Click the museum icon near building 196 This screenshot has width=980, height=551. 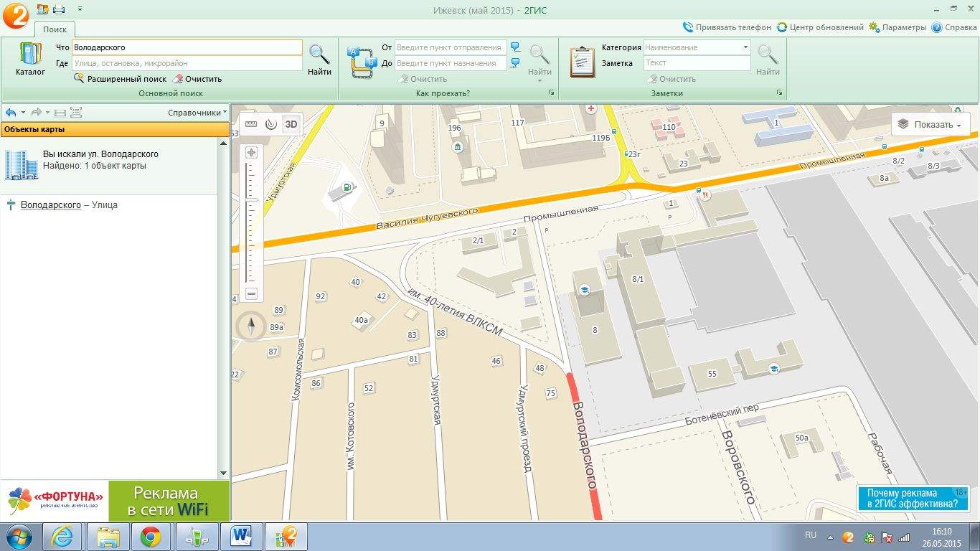click(458, 147)
